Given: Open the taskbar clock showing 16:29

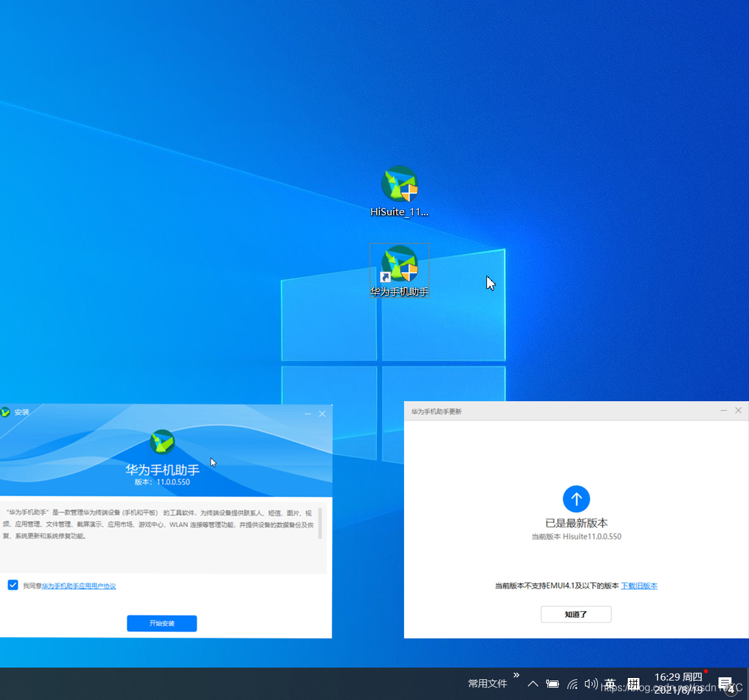Looking at the screenshot, I should [678, 683].
